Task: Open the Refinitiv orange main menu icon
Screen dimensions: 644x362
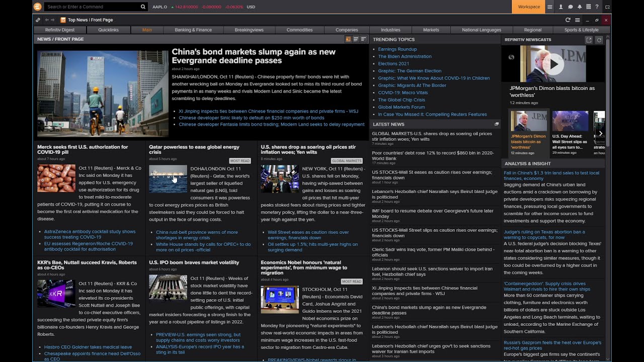Action: tap(37, 7)
